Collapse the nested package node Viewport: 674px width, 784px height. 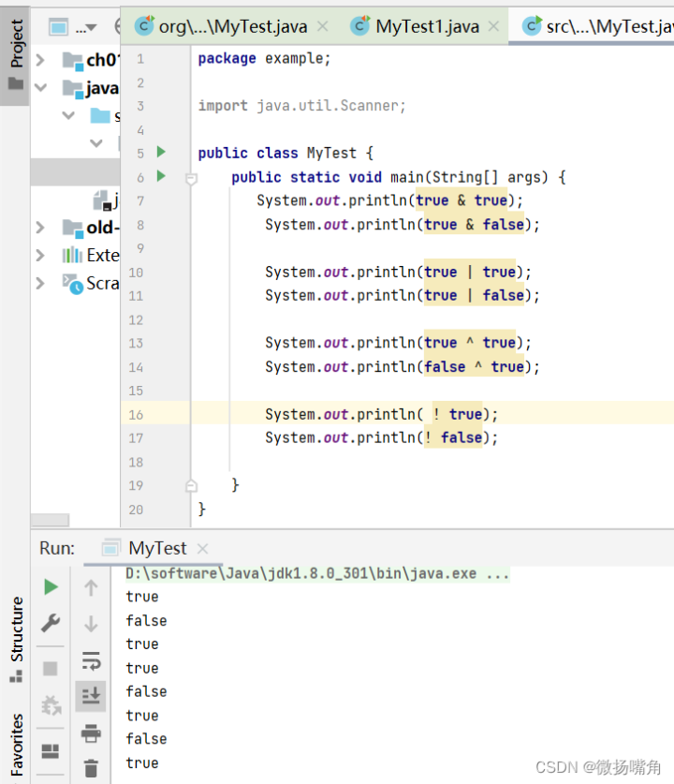coord(95,143)
